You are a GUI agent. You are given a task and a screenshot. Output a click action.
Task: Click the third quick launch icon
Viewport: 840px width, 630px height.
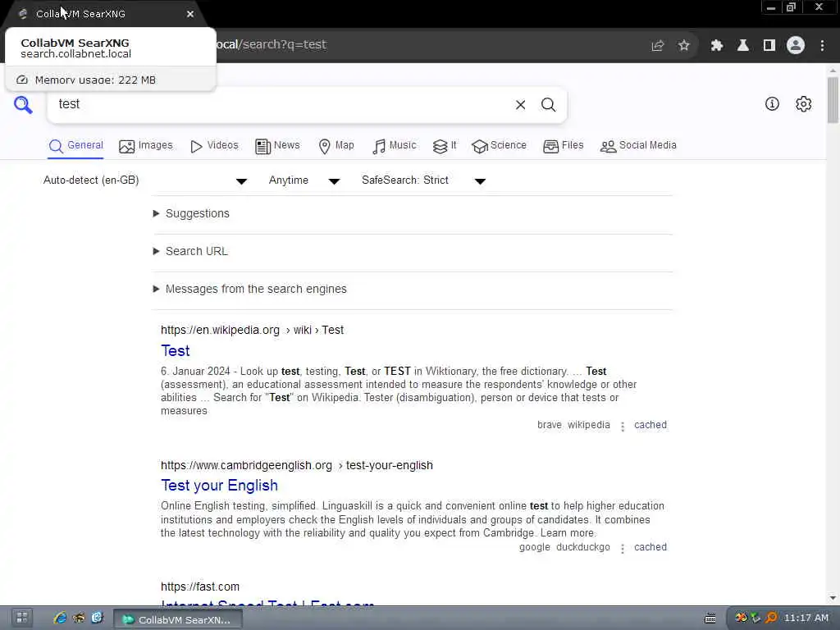point(97,619)
